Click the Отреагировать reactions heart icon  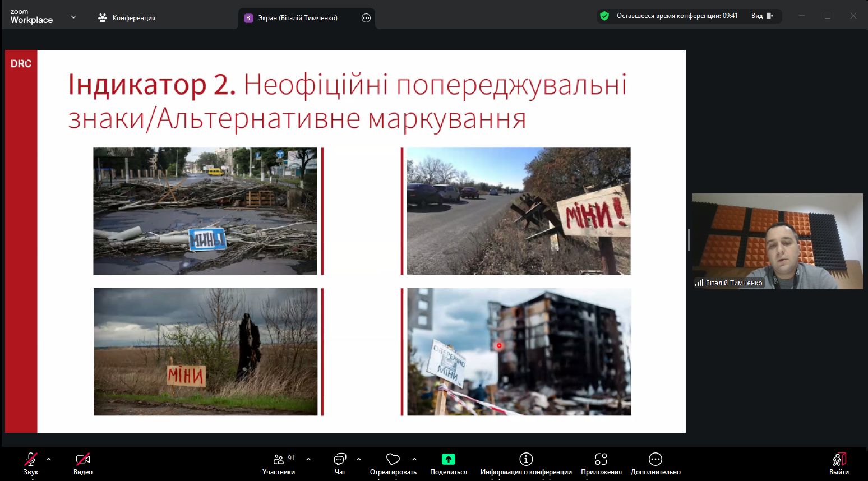[393, 460]
